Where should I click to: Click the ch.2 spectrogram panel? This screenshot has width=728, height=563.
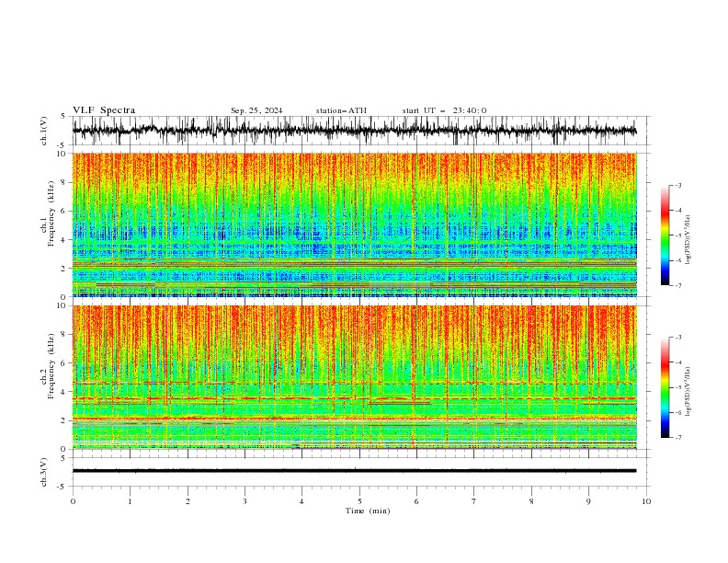[354, 377]
